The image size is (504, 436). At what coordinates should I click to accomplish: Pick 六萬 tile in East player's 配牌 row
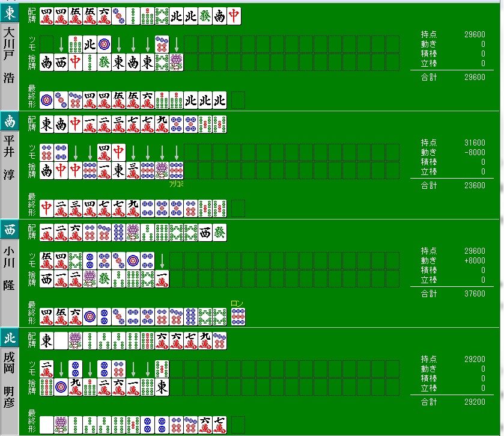tap(104, 16)
